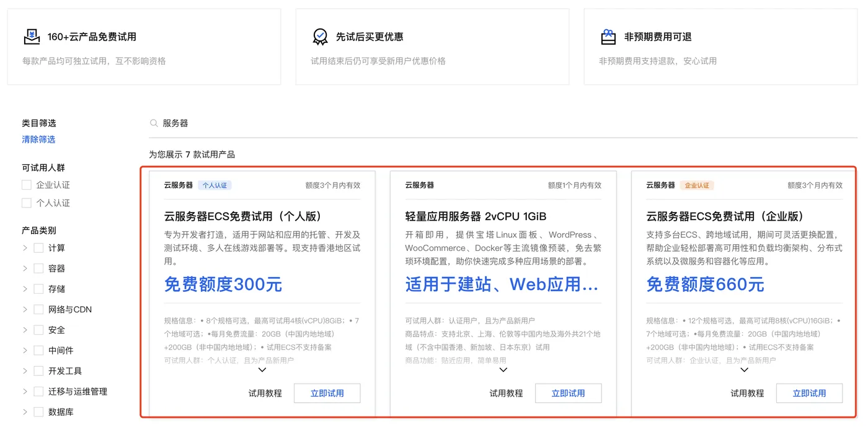Expand details of ECS 个人版 card
The image size is (868, 427).
click(x=262, y=370)
